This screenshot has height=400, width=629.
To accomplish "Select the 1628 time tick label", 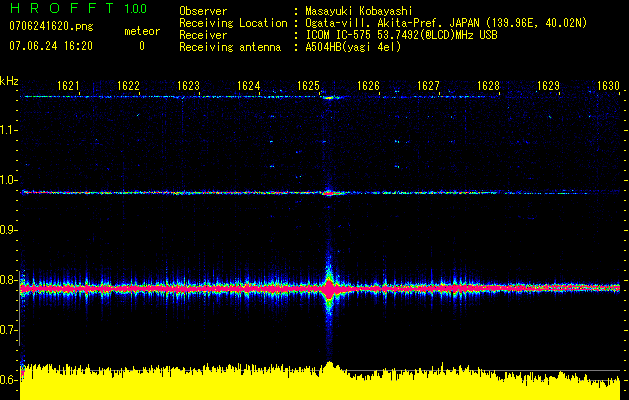I will (x=488, y=86).
